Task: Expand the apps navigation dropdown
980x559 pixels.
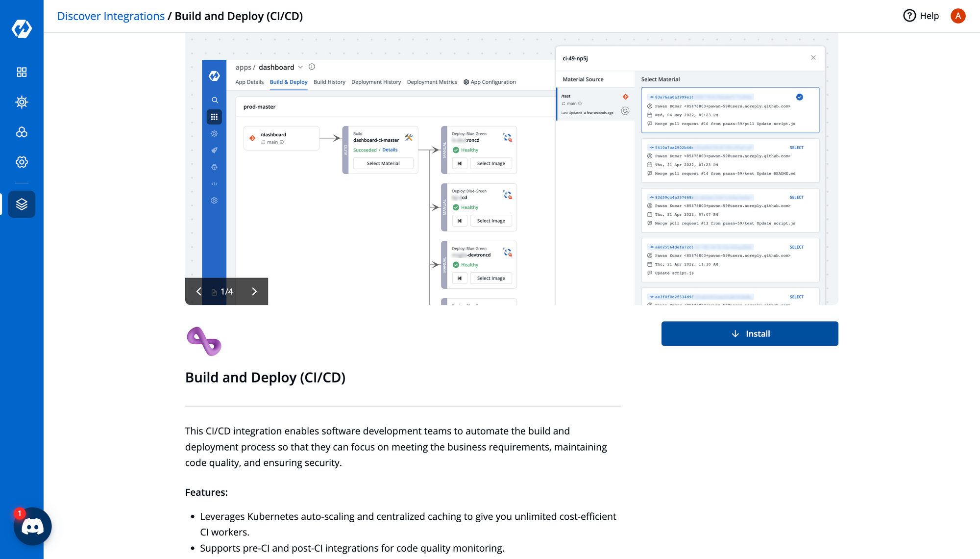Action: [301, 67]
